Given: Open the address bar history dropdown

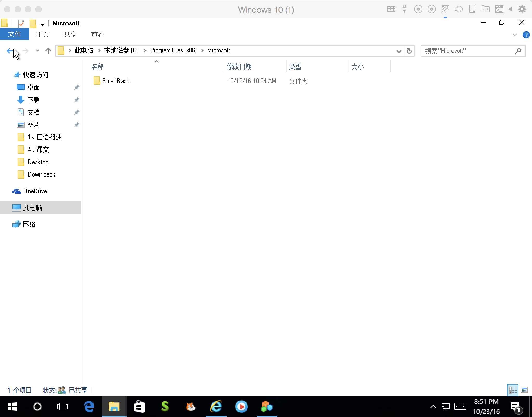Looking at the screenshot, I should [x=399, y=51].
